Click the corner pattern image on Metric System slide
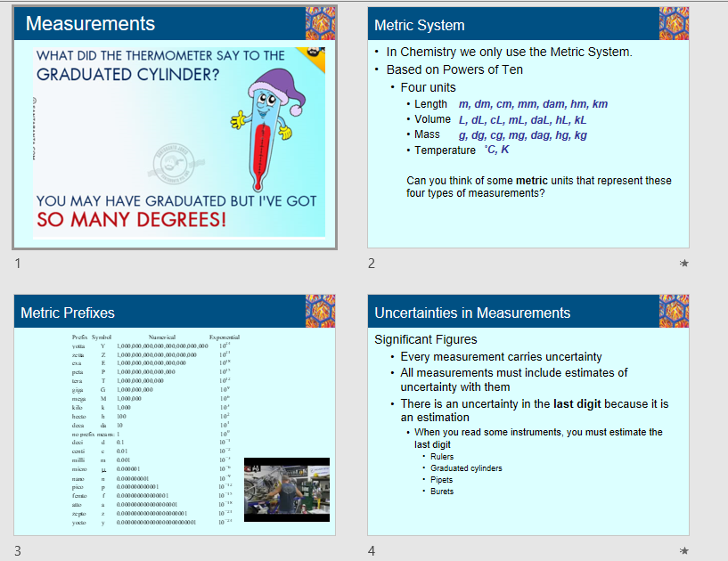728x561 pixels. (x=674, y=24)
